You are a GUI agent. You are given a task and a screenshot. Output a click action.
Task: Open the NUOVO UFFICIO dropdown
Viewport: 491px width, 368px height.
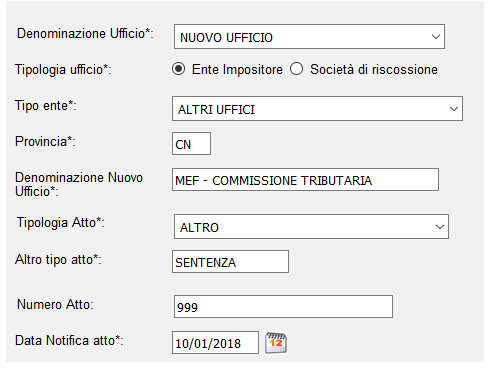[309, 36]
